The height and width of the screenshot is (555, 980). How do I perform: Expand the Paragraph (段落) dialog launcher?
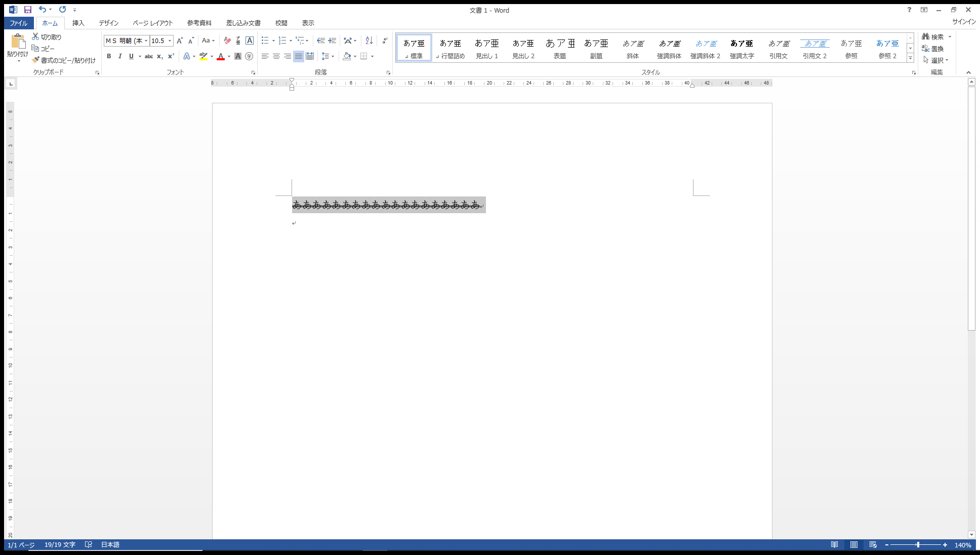click(x=388, y=72)
